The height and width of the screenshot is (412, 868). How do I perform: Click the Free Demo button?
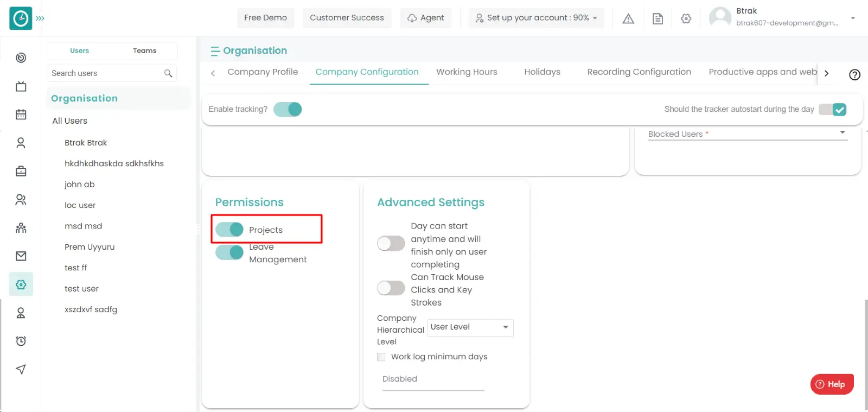pyautogui.click(x=265, y=18)
